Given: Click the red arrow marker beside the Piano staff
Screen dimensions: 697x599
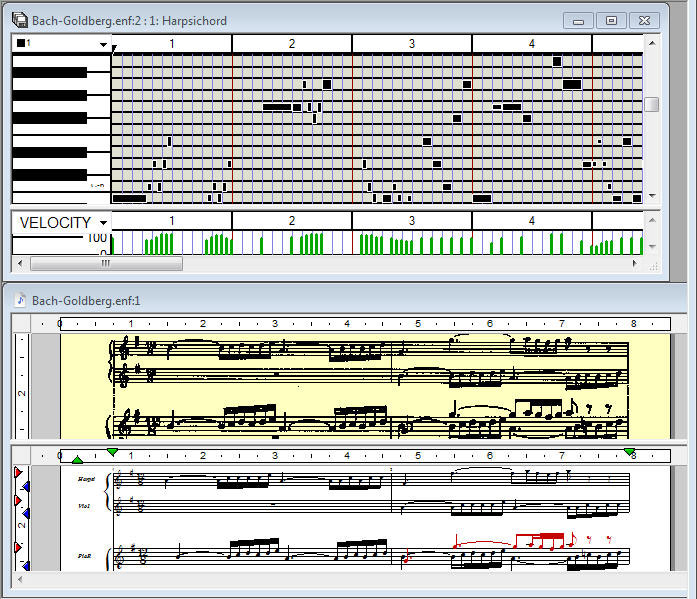Looking at the screenshot, I should 18,547.
